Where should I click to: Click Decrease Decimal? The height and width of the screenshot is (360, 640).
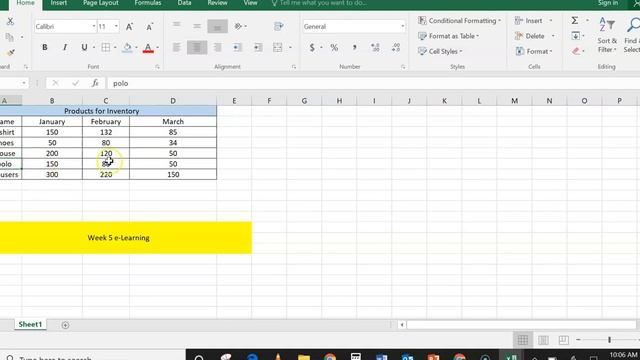pyautogui.click(x=396, y=48)
